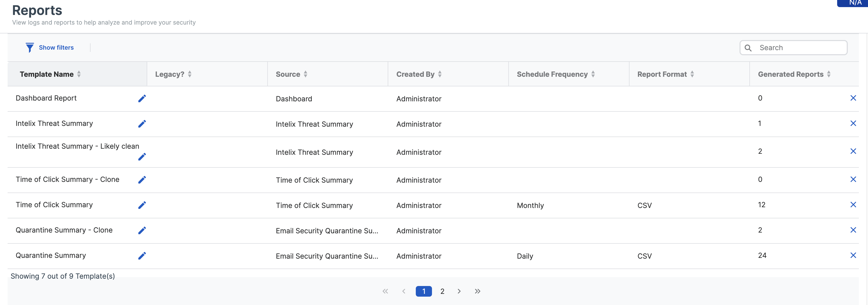Edit the Quarantine Summary - Clone template
The image size is (868, 305).
[142, 230]
